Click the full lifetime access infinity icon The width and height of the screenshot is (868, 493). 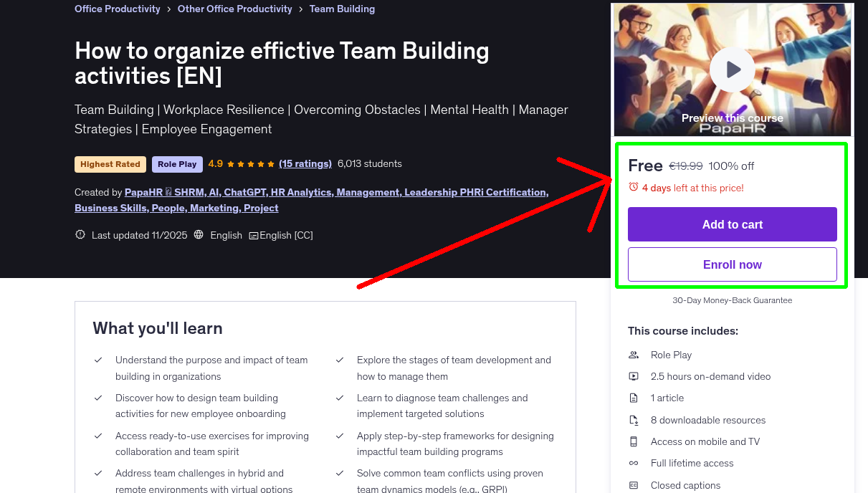click(634, 463)
